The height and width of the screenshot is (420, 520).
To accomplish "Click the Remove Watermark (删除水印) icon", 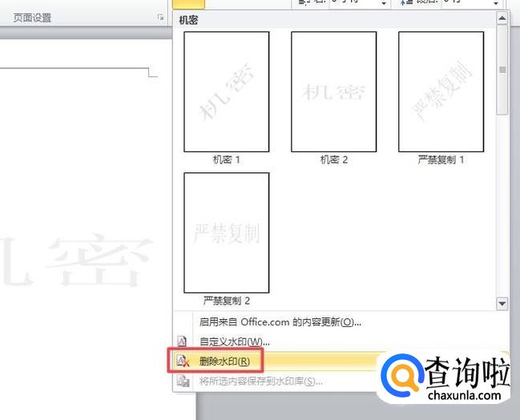I will pyautogui.click(x=183, y=361).
